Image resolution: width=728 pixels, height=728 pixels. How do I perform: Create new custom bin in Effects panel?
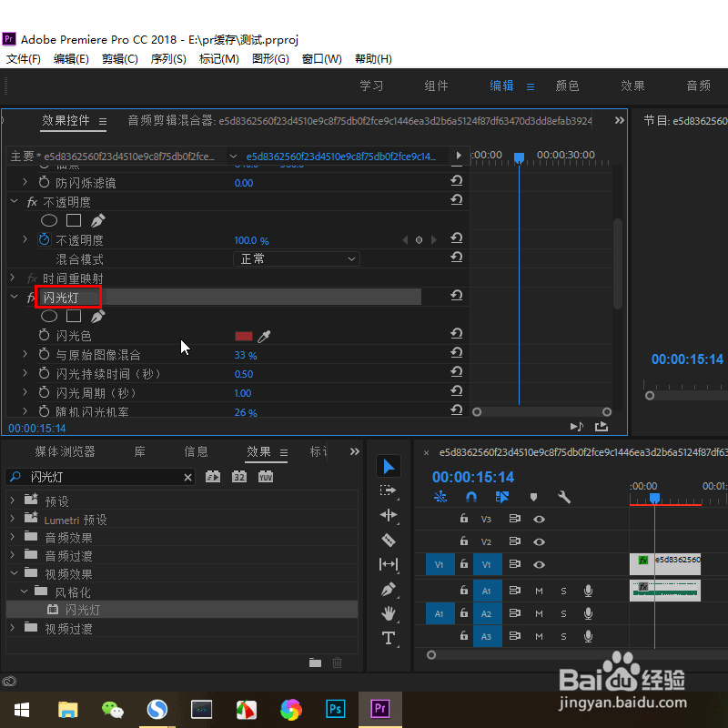[x=315, y=662]
